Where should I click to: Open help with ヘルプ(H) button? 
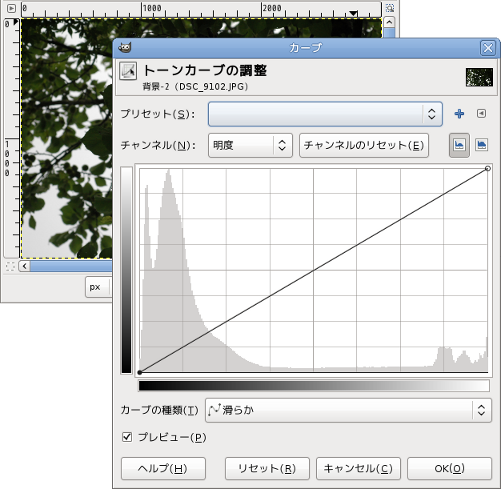[x=163, y=469]
